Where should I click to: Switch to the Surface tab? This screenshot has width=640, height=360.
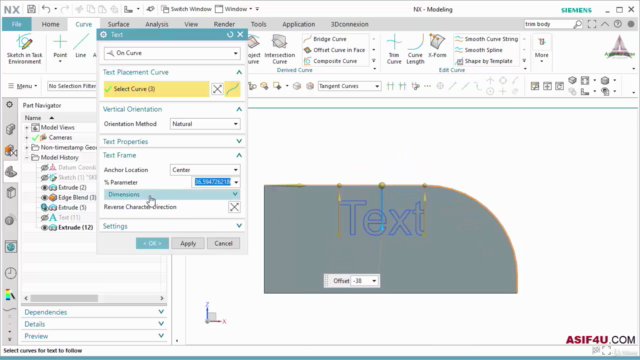pyautogui.click(x=118, y=24)
